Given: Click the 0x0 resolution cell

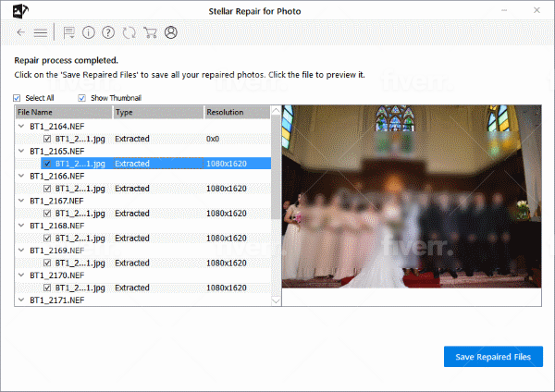Looking at the screenshot, I should point(213,139).
